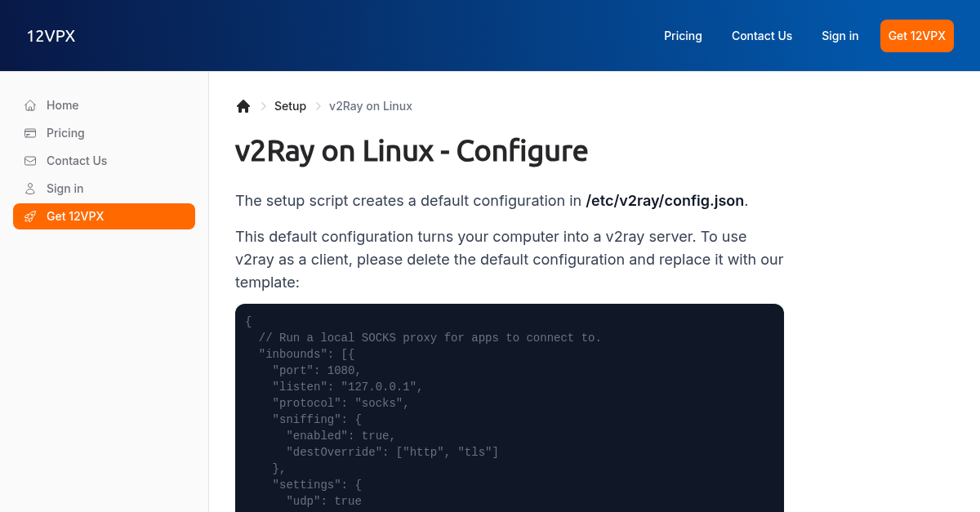Viewport: 980px width, 512px height.
Task: Open the Pricing label in the sidebar
Action: tap(65, 133)
